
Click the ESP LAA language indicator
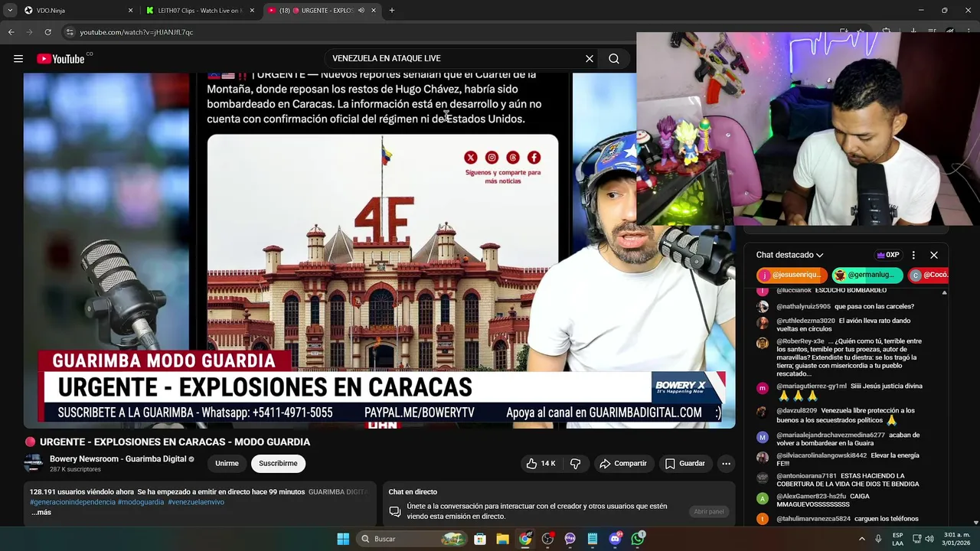point(897,539)
